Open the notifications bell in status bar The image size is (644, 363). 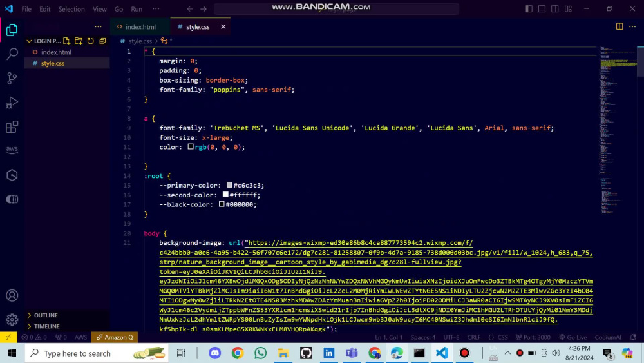[x=633, y=337]
